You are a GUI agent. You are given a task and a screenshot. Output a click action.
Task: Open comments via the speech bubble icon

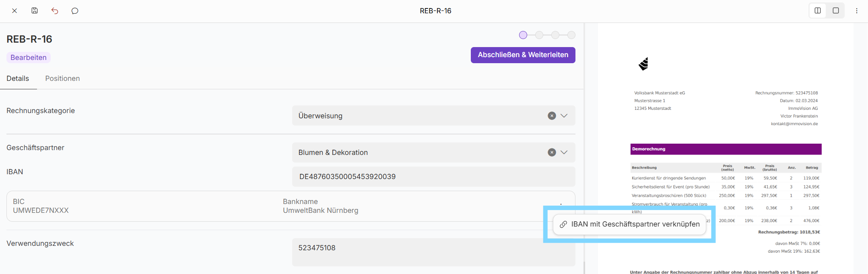click(75, 11)
